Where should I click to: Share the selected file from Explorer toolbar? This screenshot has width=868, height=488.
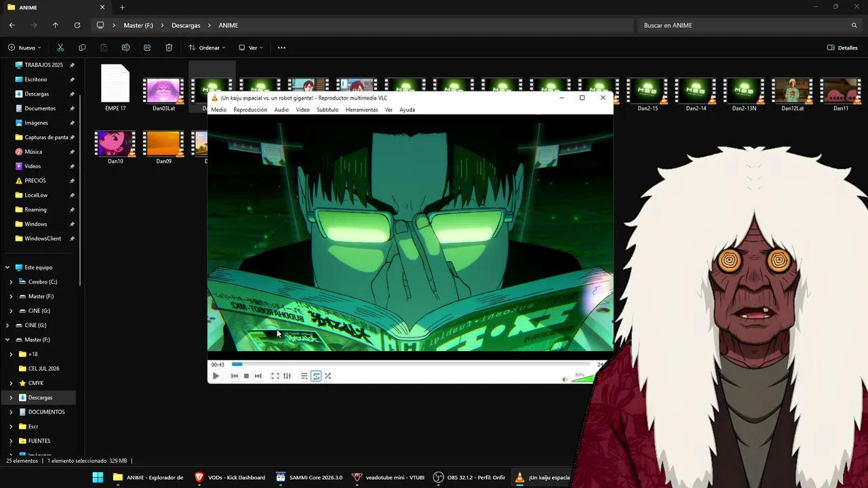point(147,47)
